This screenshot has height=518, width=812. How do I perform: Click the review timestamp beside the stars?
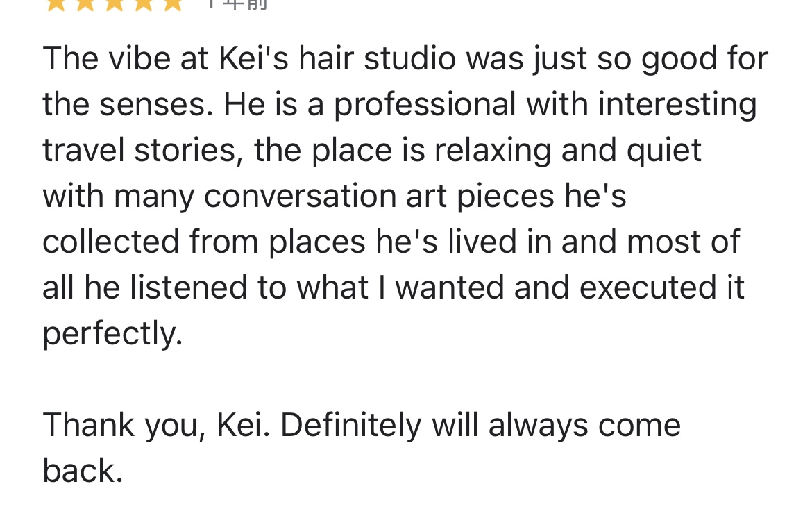tap(237, 4)
